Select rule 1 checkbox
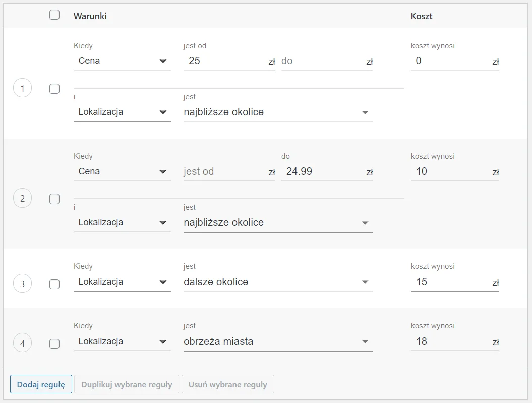The height and width of the screenshot is (403, 532). (54, 89)
